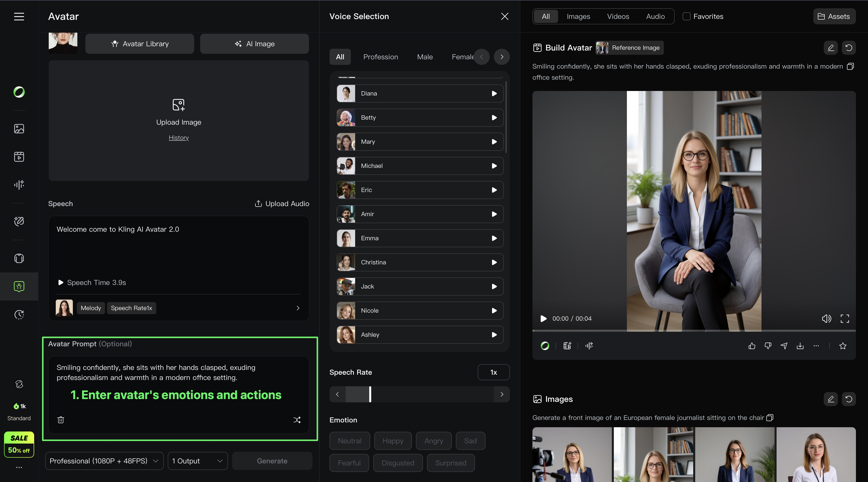This screenshot has width=868, height=482.
Task: Mute the video volume icon
Action: point(826,318)
